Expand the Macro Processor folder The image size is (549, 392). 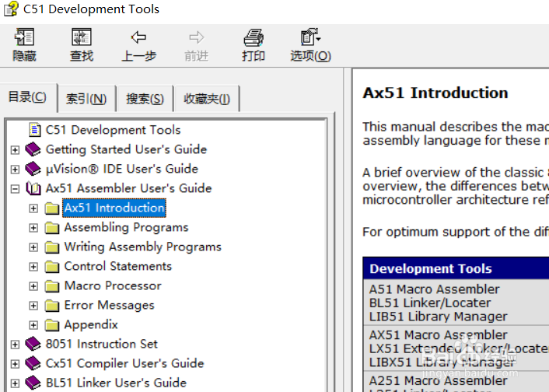33,286
